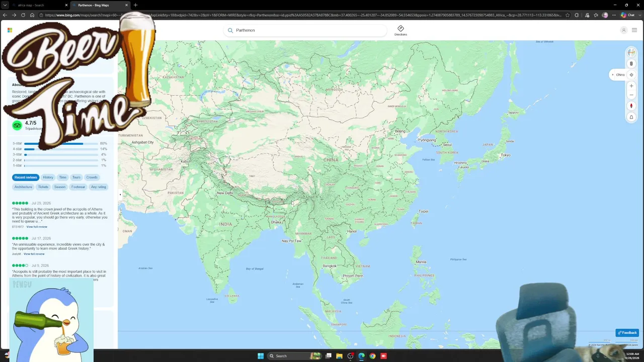
Task: Reset map orientation with the compass
Action: [631, 106]
